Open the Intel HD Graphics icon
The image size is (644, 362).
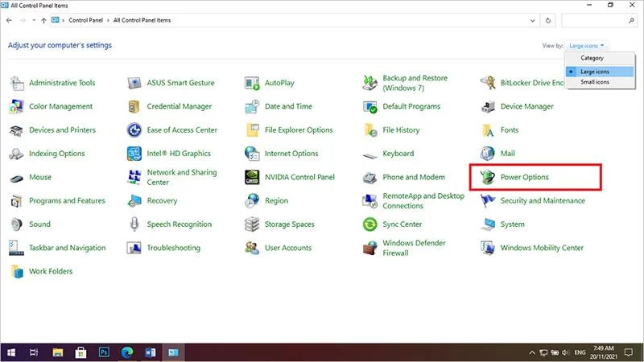pyautogui.click(x=134, y=154)
